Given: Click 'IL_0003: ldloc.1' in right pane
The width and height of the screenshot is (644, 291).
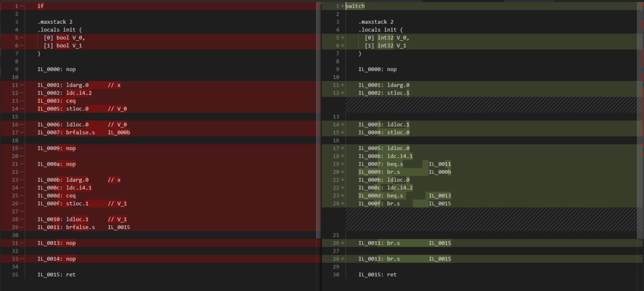Looking at the screenshot, I should click(x=384, y=124).
